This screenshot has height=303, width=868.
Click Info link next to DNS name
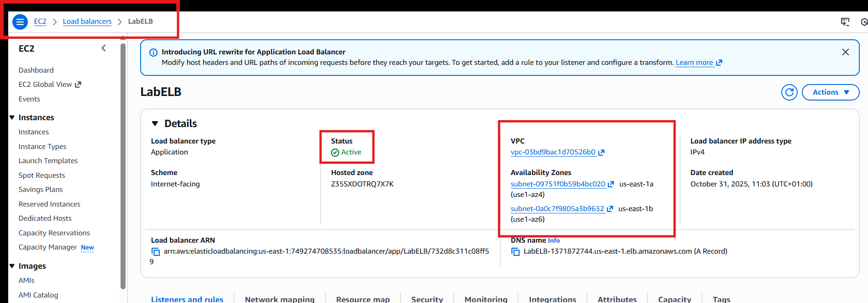click(x=553, y=240)
